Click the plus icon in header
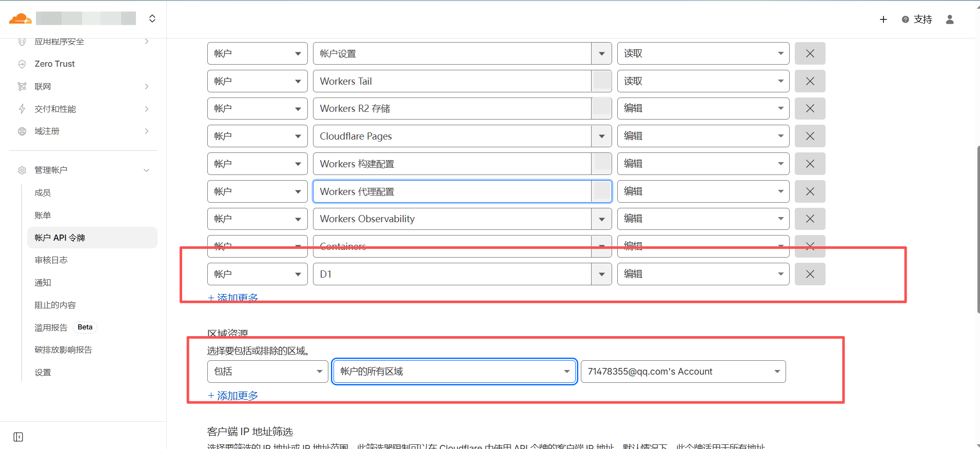Viewport: 980px width, 449px height. [x=883, y=19]
